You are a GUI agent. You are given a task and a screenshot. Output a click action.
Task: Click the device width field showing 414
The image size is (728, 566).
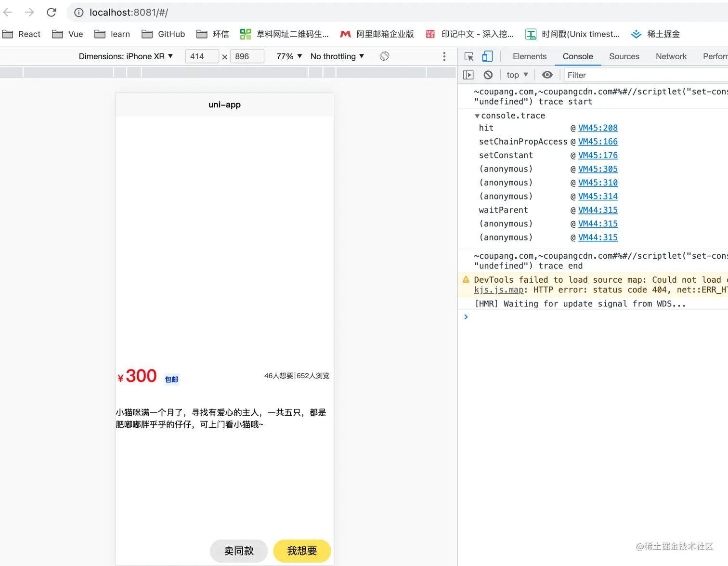point(202,56)
